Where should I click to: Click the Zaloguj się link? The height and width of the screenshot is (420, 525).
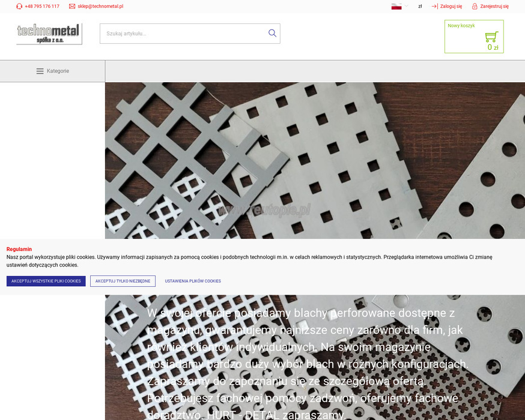(x=451, y=7)
